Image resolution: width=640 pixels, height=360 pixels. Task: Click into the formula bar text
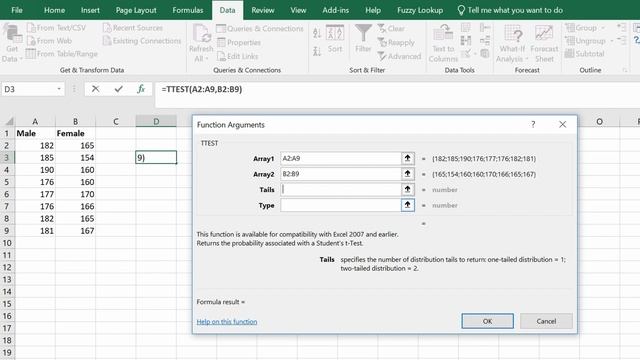pyautogui.click(x=202, y=89)
